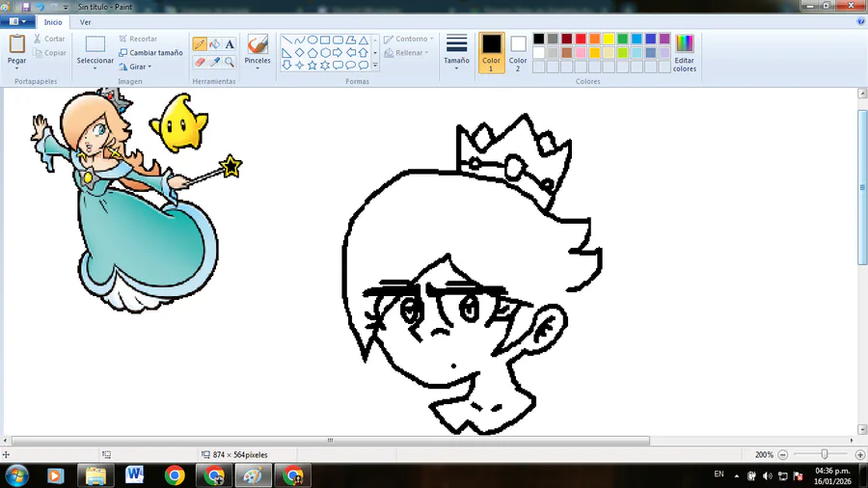
Task: Click the zoom in plus button
Action: coord(859,455)
